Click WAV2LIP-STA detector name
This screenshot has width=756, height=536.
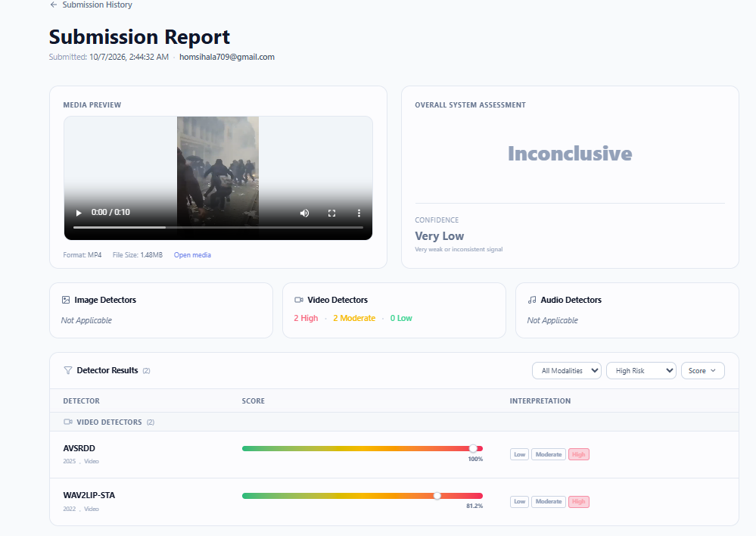(89, 495)
